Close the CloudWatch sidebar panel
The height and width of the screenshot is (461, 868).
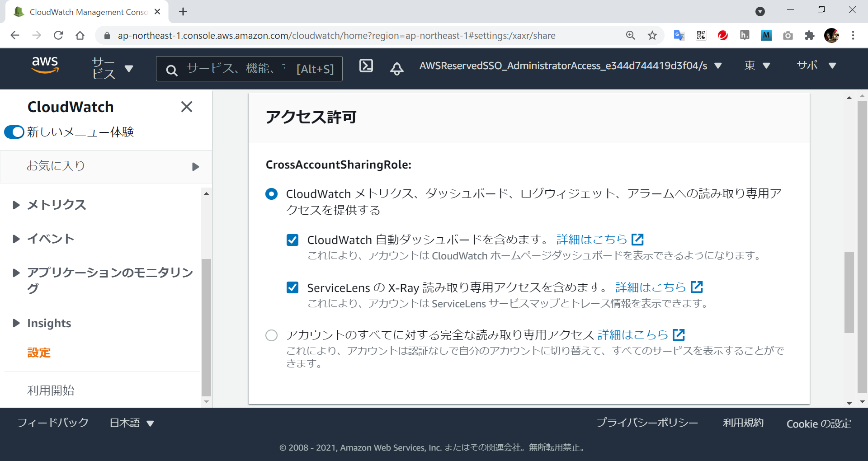pyautogui.click(x=186, y=107)
